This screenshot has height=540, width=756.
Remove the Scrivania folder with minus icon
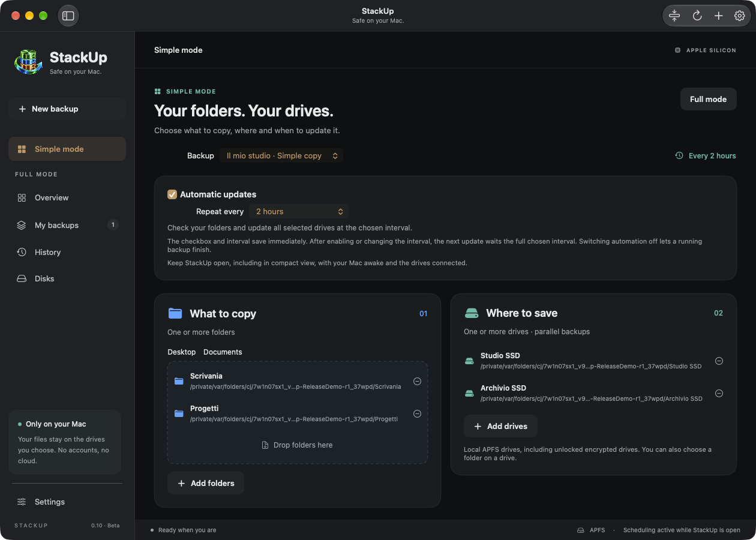pyautogui.click(x=417, y=381)
